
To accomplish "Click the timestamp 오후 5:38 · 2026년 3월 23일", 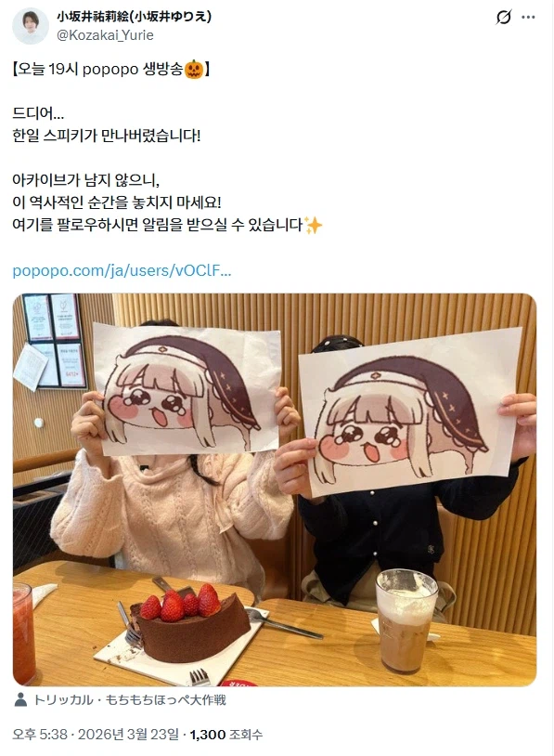I will (x=96, y=735).
